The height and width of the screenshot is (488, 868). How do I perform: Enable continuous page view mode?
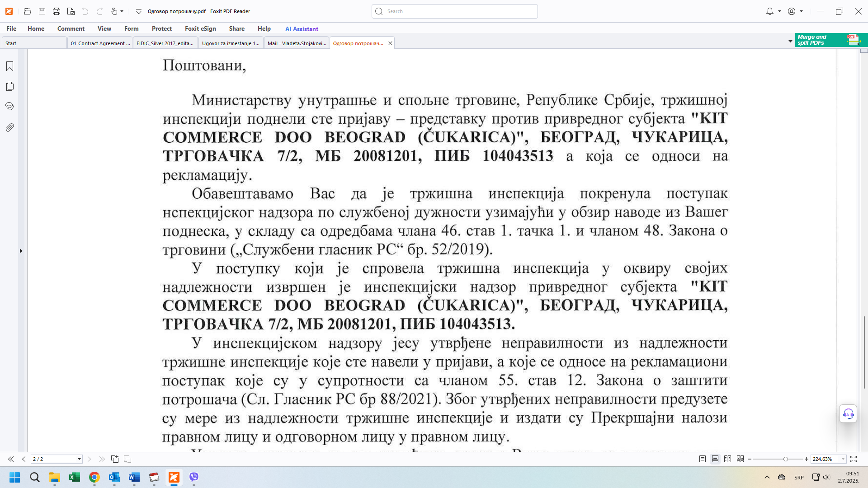point(715,459)
